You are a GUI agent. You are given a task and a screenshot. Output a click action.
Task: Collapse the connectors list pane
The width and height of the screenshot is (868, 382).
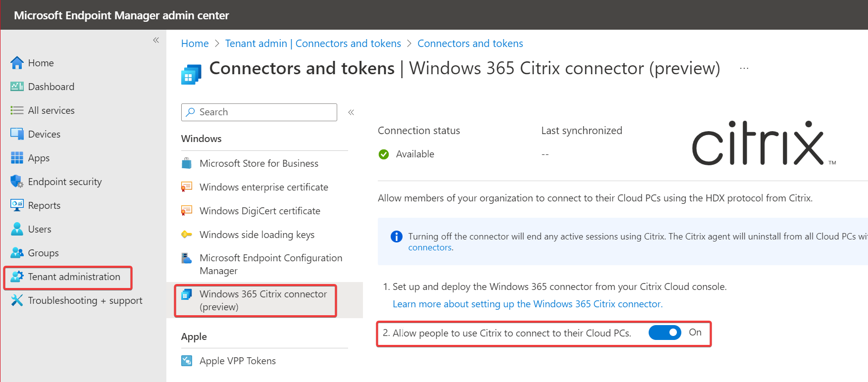pos(351,112)
